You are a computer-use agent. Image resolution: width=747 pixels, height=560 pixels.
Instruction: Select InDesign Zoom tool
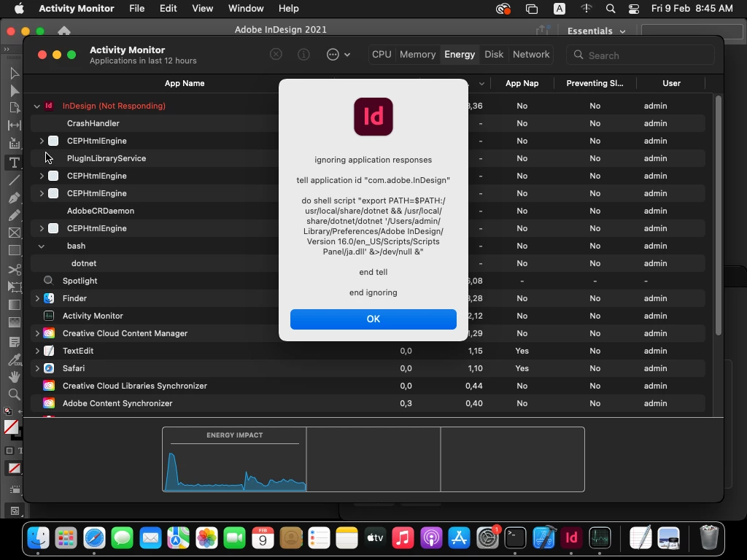pos(15,394)
